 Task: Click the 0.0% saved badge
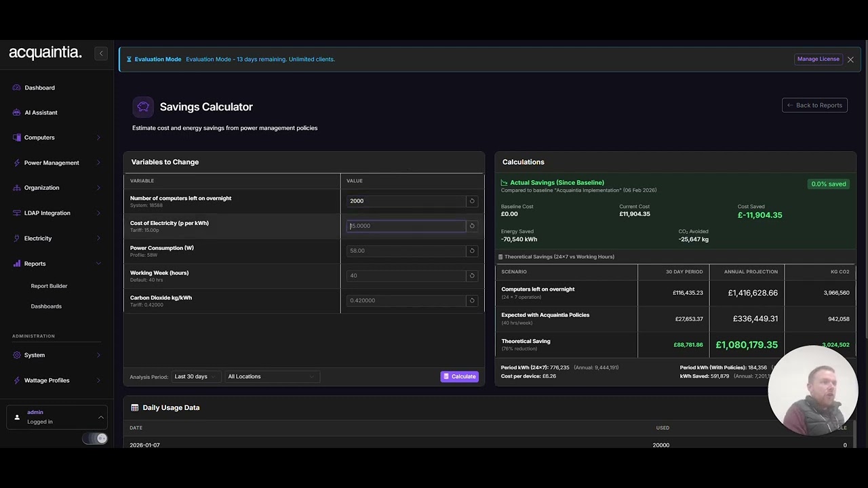coord(829,184)
